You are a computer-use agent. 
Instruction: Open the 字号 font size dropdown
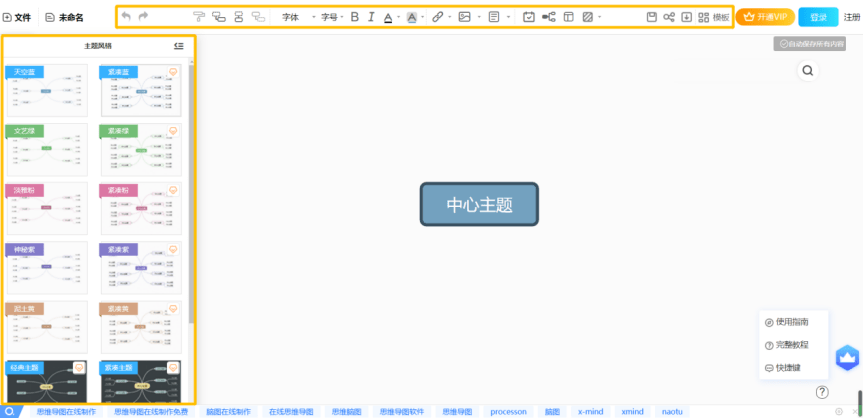click(332, 17)
